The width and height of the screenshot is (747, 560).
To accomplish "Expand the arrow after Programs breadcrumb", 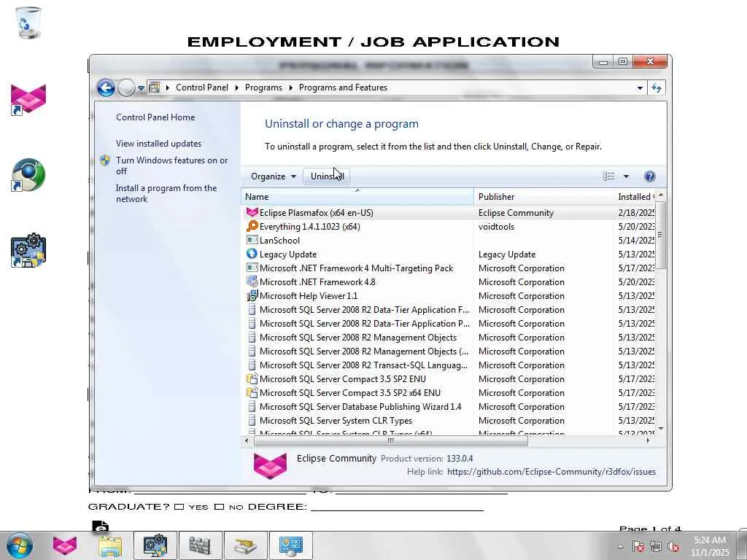I will [290, 87].
